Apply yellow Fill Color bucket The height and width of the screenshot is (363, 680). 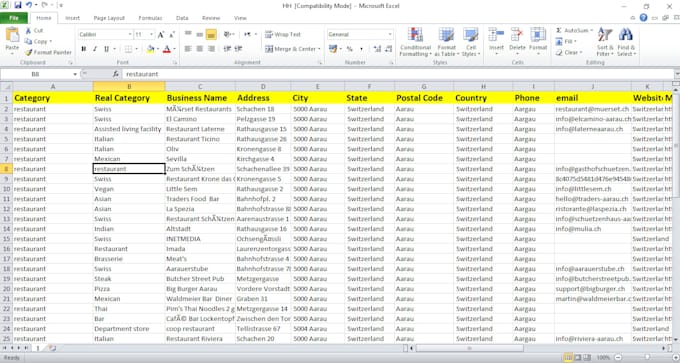150,49
